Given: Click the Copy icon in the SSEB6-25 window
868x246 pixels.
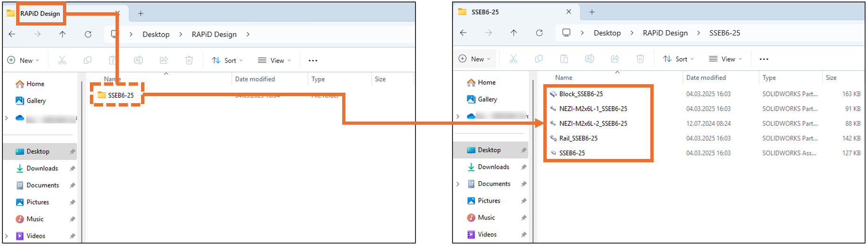Looking at the screenshot, I should click(x=539, y=59).
